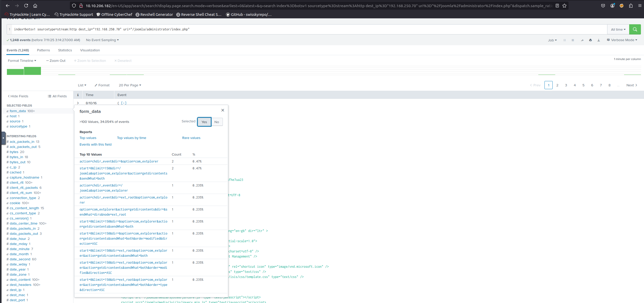Open the All time range picker
The image size is (644, 303).
click(x=618, y=29)
